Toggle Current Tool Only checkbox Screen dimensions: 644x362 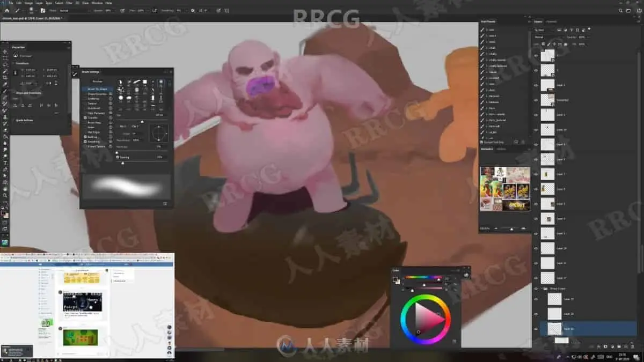click(x=481, y=142)
